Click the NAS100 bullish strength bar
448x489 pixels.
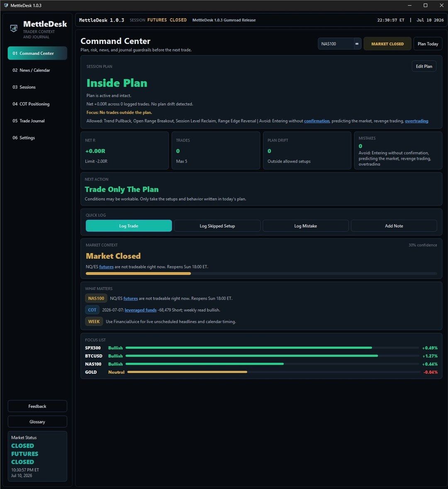(272, 364)
